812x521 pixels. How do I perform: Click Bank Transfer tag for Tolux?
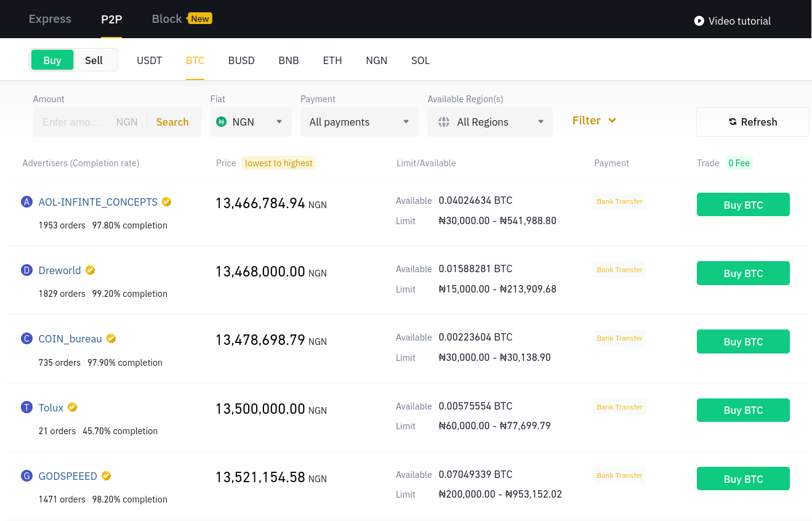click(x=619, y=407)
